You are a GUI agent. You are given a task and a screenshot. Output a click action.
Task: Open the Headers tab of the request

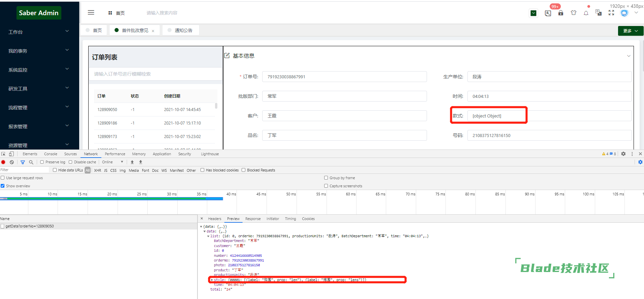[215, 219]
